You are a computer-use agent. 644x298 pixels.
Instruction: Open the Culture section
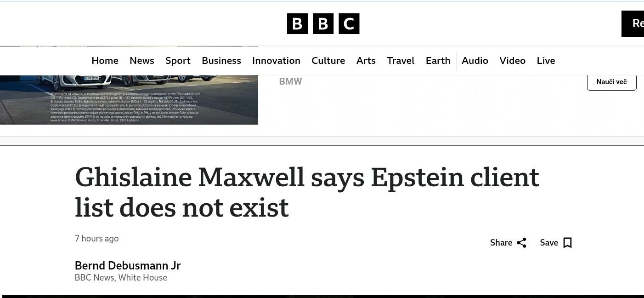[328, 61]
